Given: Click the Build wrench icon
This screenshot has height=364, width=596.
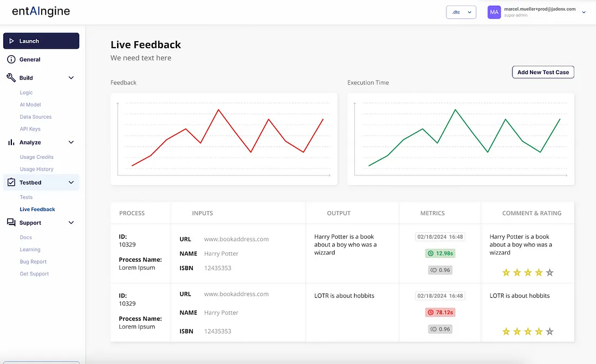Looking at the screenshot, I should 11,78.
